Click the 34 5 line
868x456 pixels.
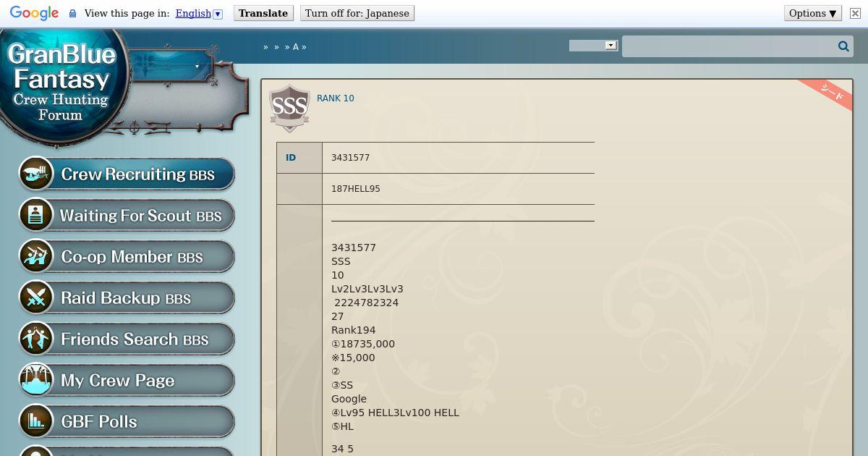point(342,449)
